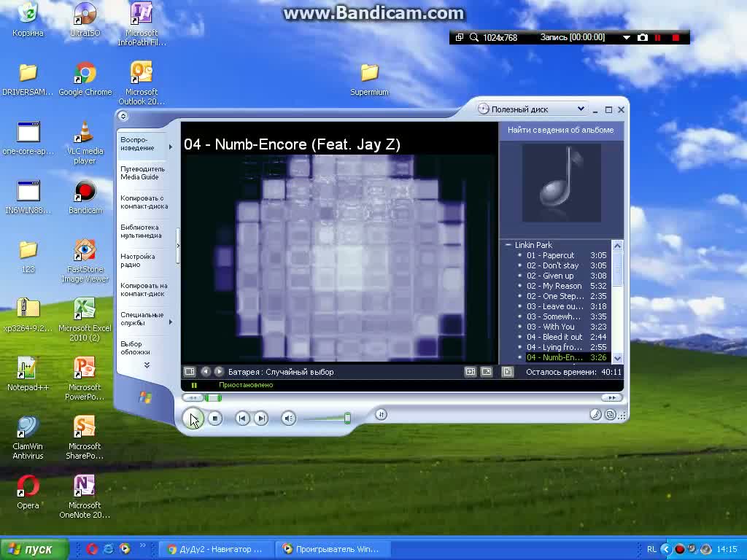Select track 04 - Bleed it out

[562, 337]
